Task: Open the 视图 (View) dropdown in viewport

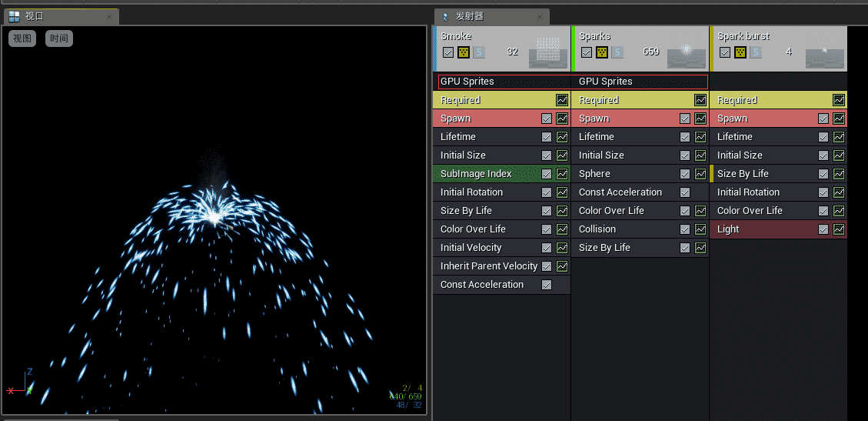Action: coord(22,38)
